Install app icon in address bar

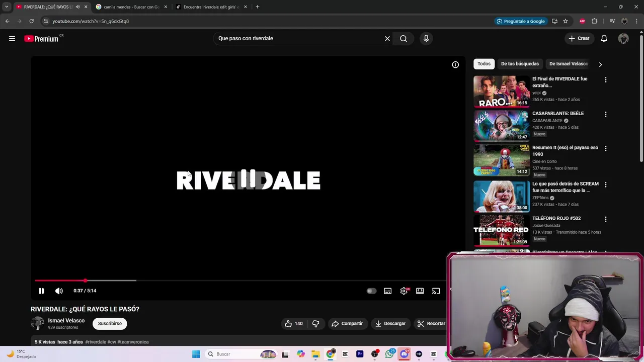point(554,21)
